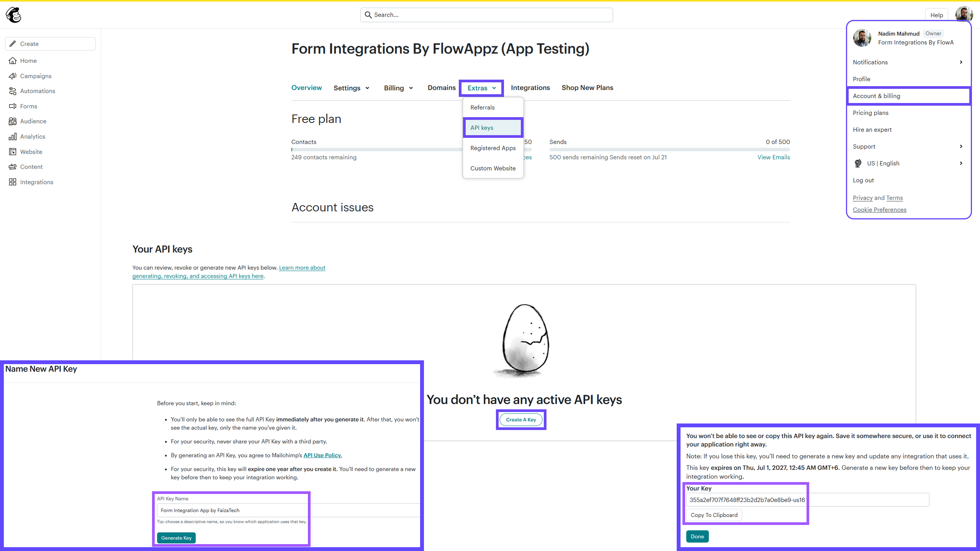Click the Copy To Clipboard button
The height and width of the screenshot is (551, 980).
click(x=714, y=515)
